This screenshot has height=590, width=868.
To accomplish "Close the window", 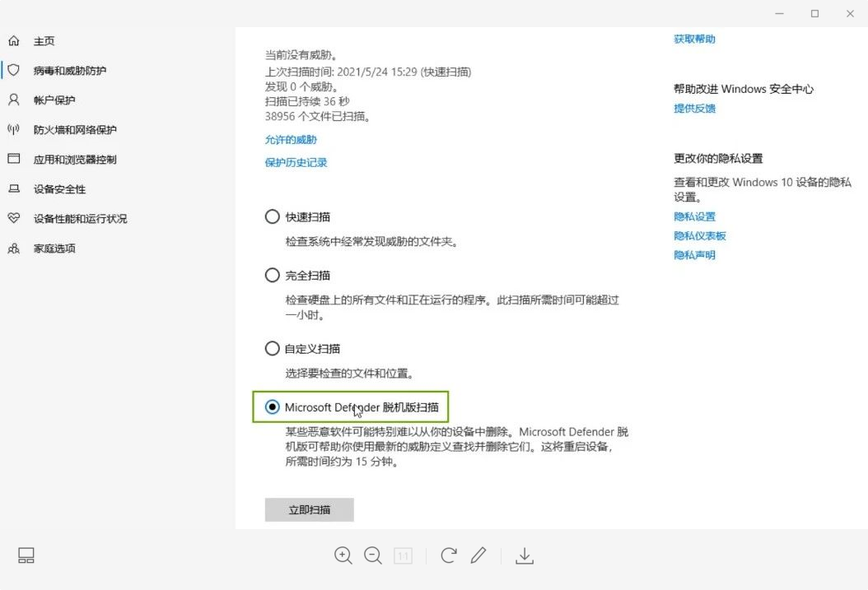I will click(x=850, y=13).
